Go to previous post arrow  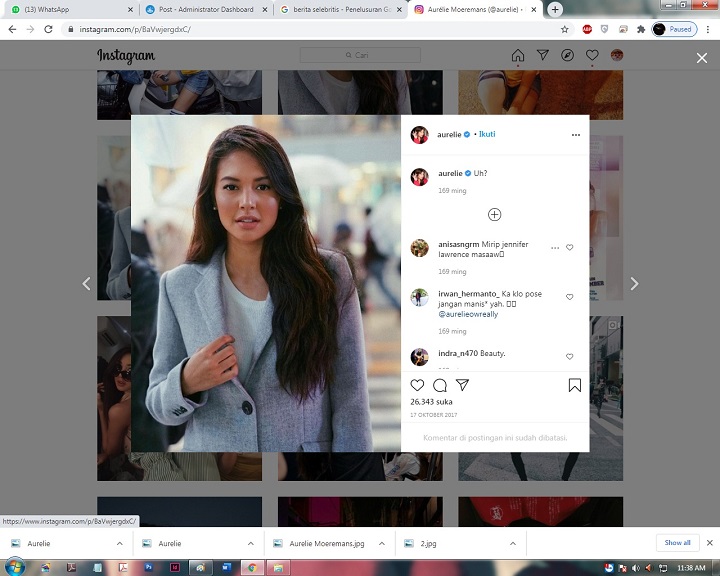coord(86,284)
